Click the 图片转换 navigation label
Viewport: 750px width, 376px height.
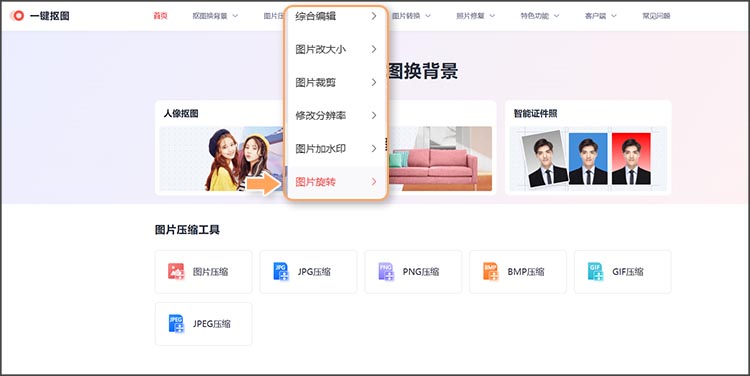tap(406, 16)
